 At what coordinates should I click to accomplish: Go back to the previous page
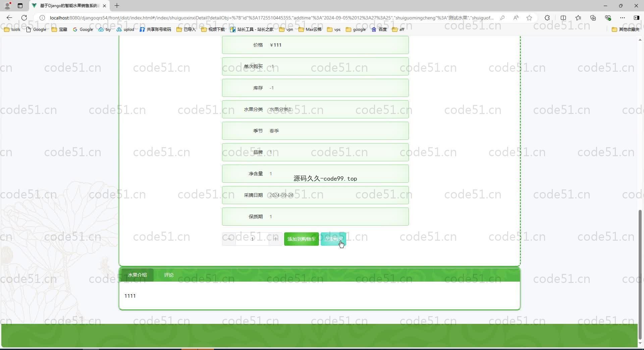(x=9, y=18)
